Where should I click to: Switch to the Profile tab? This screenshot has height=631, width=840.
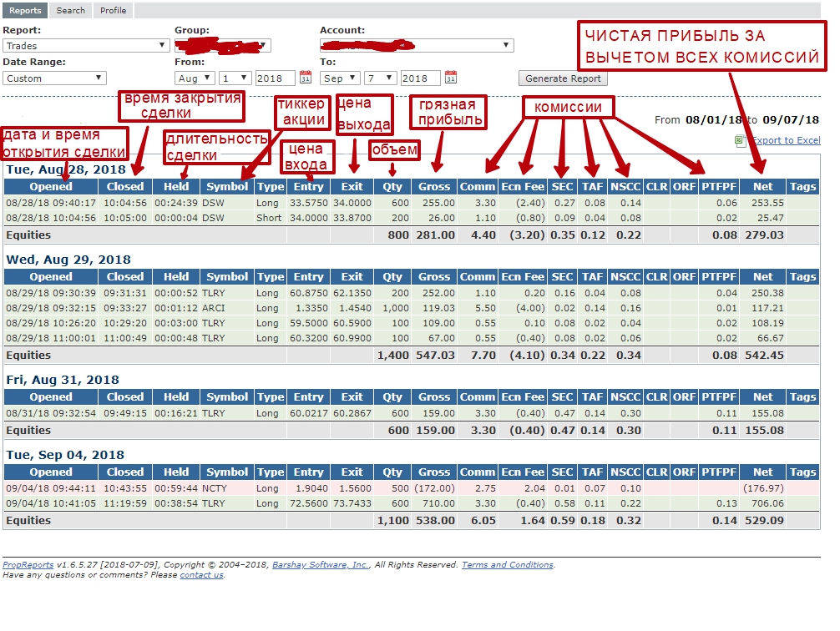pos(113,10)
